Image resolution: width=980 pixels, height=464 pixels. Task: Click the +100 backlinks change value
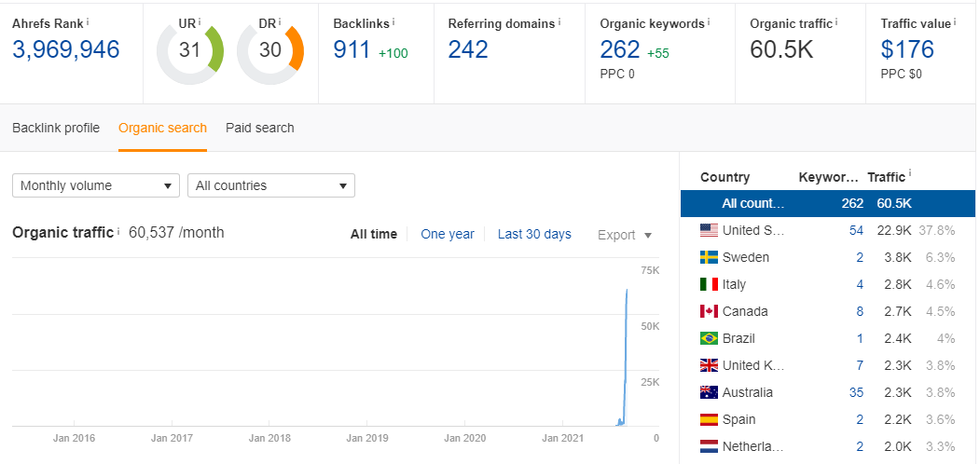click(x=393, y=53)
